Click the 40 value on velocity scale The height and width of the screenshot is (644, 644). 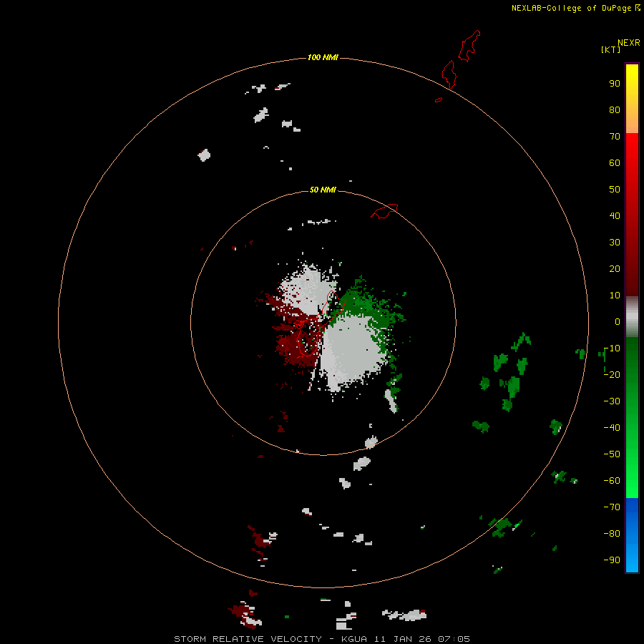615,216
